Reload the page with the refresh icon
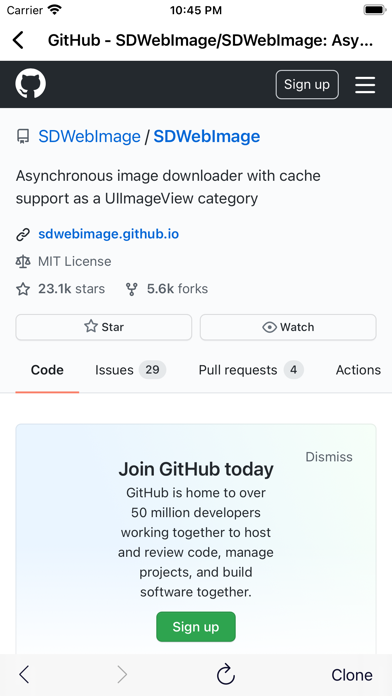392x696 pixels. tap(226, 675)
